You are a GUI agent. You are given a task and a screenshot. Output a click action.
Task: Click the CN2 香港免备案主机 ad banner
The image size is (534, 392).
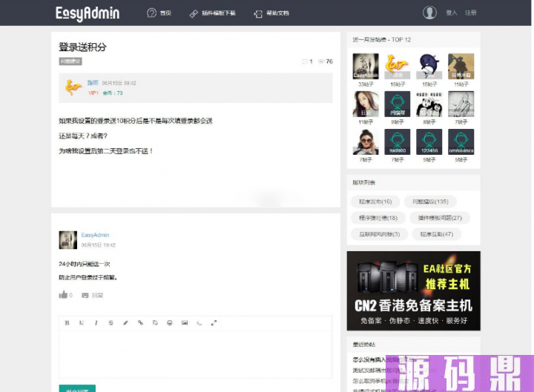tap(413, 291)
